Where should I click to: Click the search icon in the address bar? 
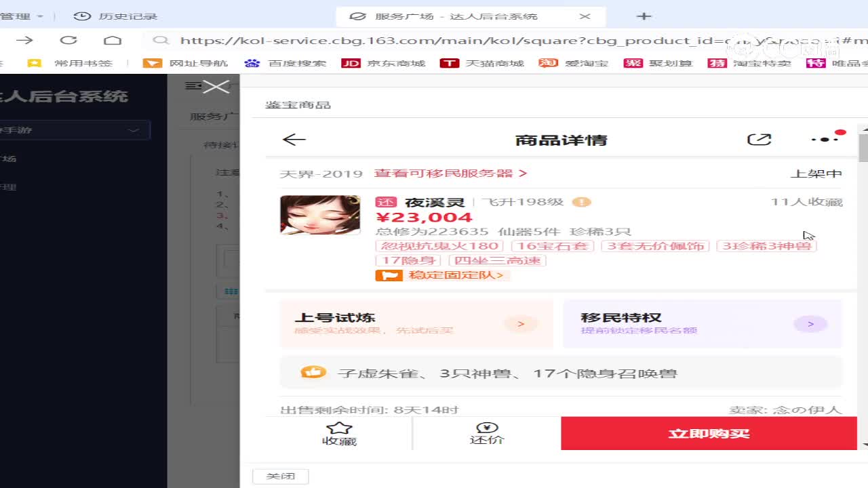pos(161,41)
